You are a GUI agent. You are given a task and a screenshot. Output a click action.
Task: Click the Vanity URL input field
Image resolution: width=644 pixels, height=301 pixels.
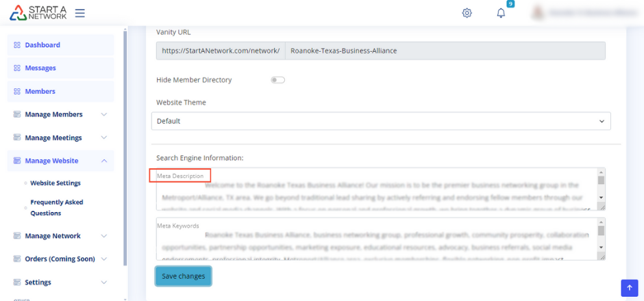click(x=444, y=51)
